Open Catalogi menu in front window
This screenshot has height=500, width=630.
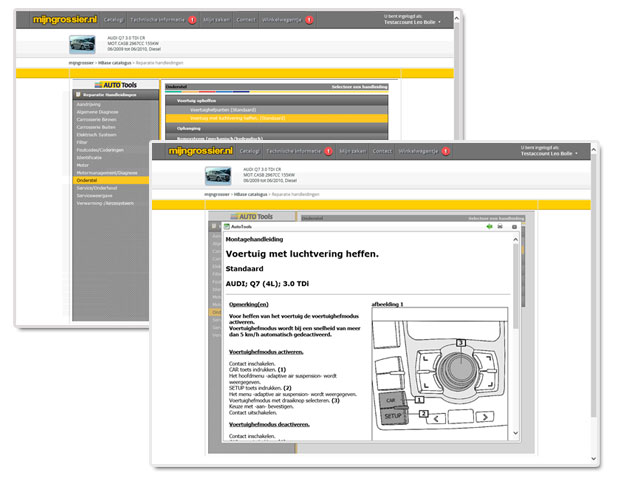coord(250,151)
